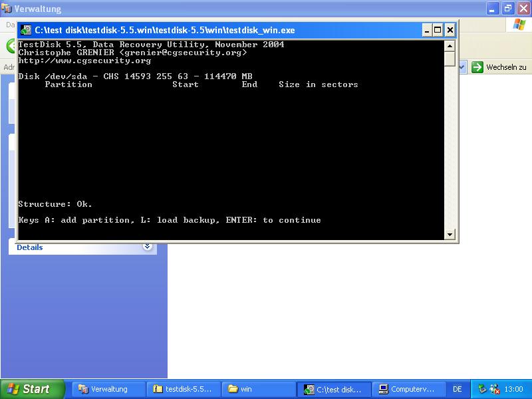Click the Verwaltung window title bar icon
This screenshot has height=399, width=532.
coord(7,8)
